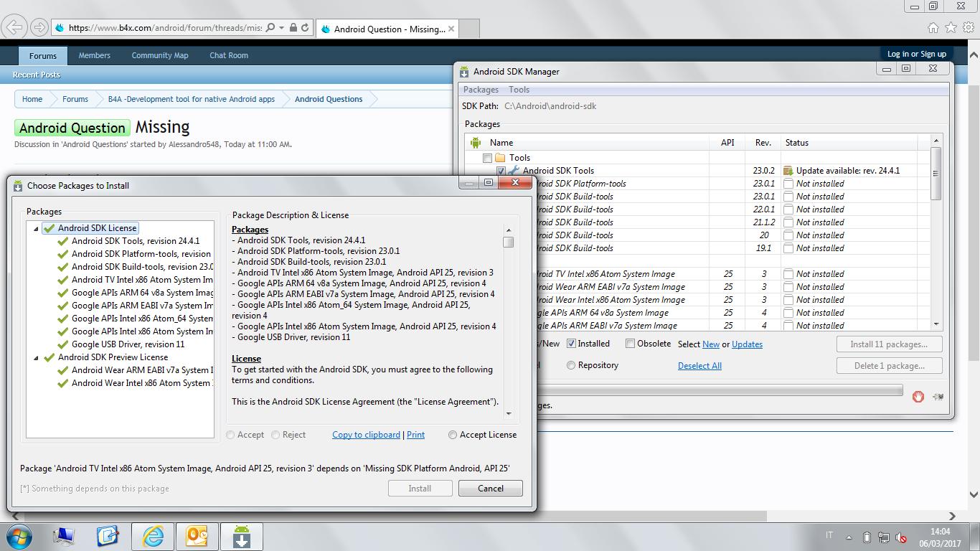Click the security lock icon in the address bar
Image resolution: width=980 pixels, height=551 pixels.
click(293, 28)
